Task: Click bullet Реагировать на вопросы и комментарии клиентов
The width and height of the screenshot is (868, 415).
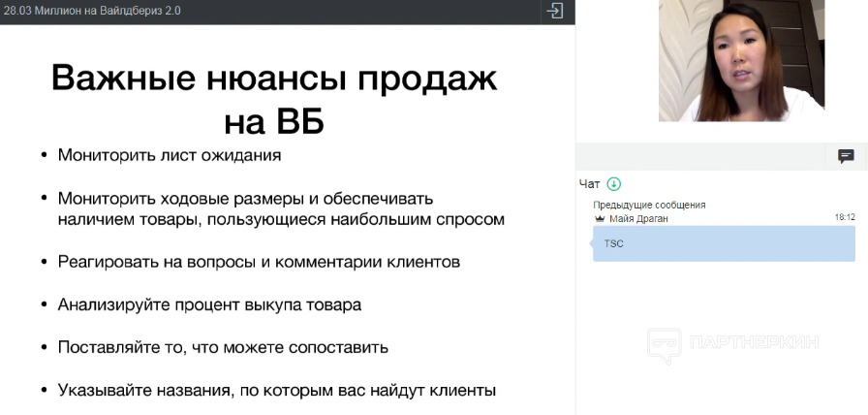Action: (x=259, y=262)
